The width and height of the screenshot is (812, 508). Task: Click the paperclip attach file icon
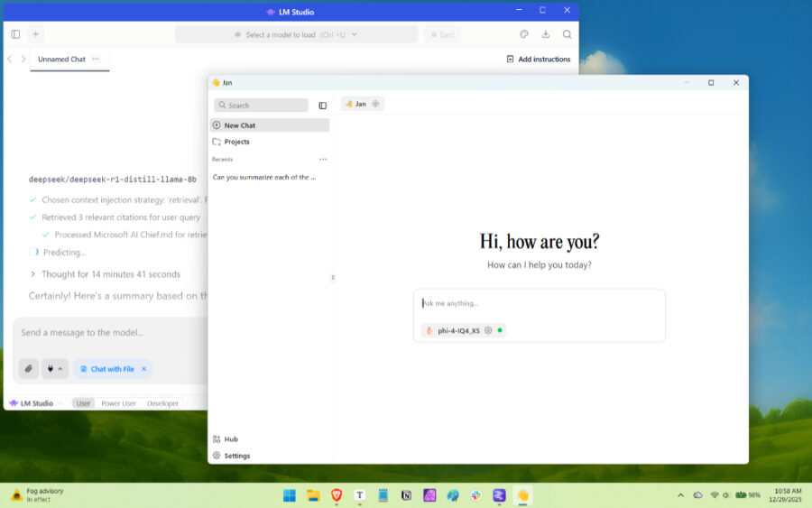point(28,368)
